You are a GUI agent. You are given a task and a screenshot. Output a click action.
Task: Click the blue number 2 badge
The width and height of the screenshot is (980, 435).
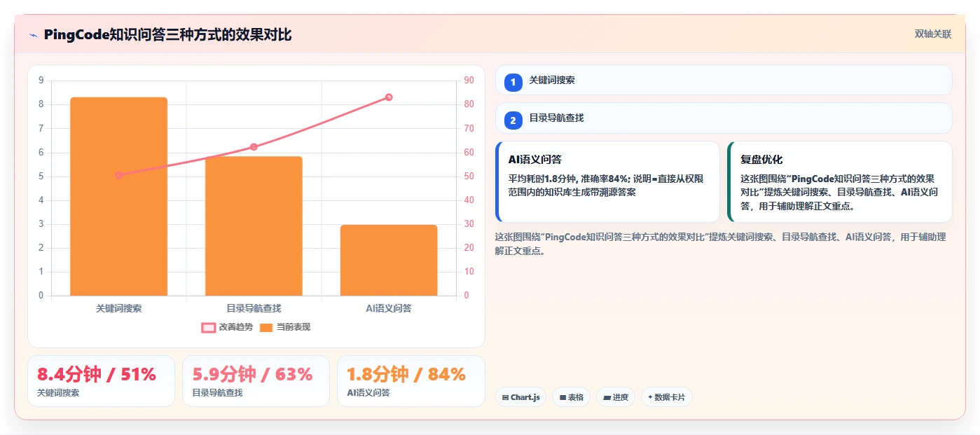(x=513, y=121)
